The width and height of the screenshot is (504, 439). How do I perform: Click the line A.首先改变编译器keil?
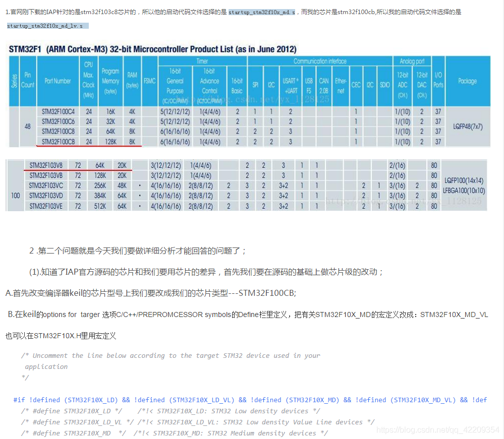[150, 293]
